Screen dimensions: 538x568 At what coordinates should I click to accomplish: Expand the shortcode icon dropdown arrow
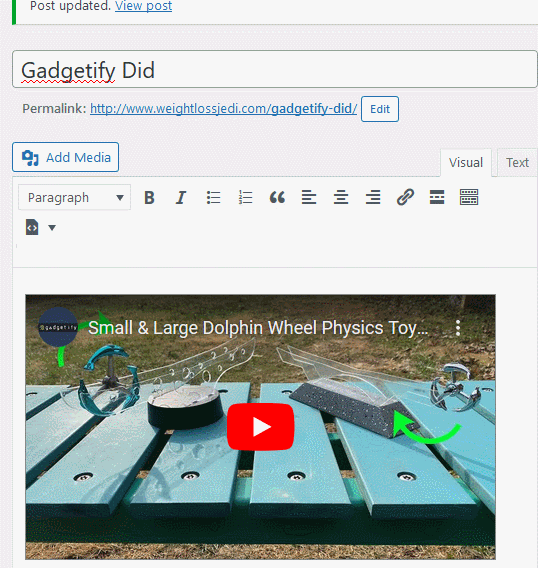52,227
